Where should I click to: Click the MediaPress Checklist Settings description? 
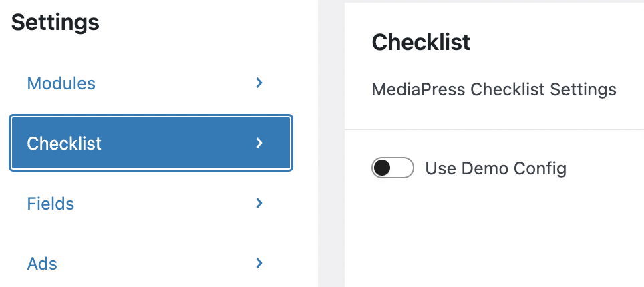click(494, 89)
